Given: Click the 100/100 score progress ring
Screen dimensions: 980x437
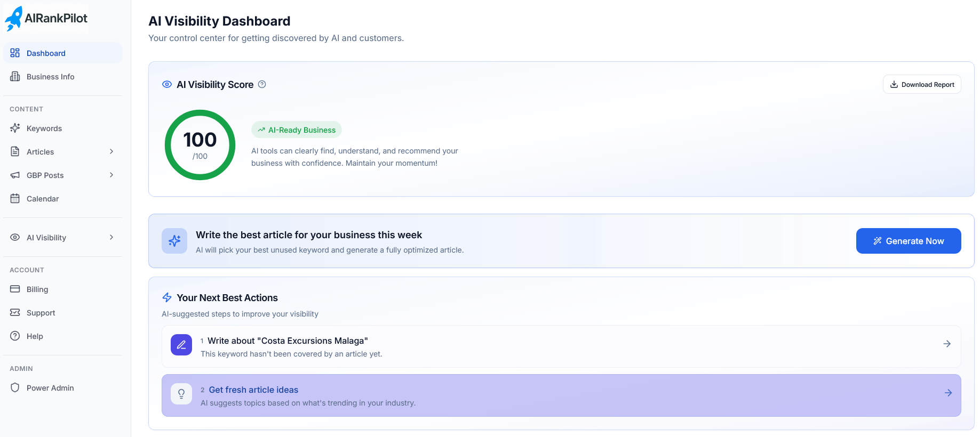Looking at the screenshot, I should (200, 145).
